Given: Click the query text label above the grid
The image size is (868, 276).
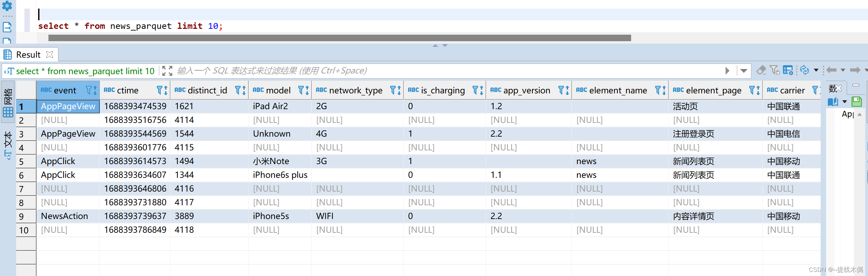Looking at the screenshot, I should [85, 71].
